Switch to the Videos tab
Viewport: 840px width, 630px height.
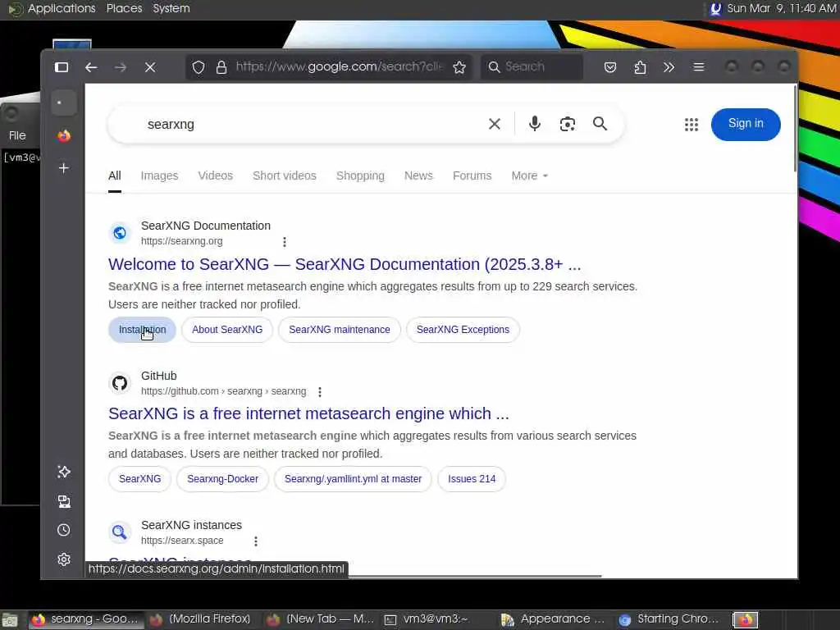point(216,176)
